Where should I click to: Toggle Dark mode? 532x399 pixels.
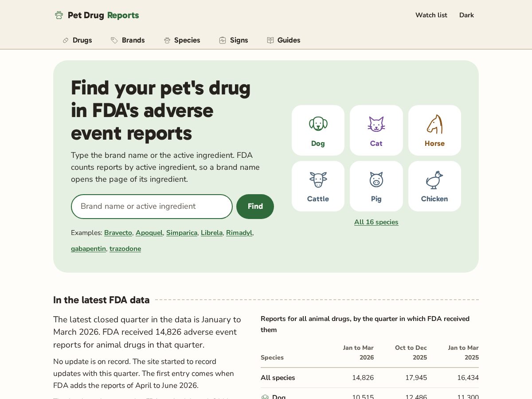pos(466,15)
